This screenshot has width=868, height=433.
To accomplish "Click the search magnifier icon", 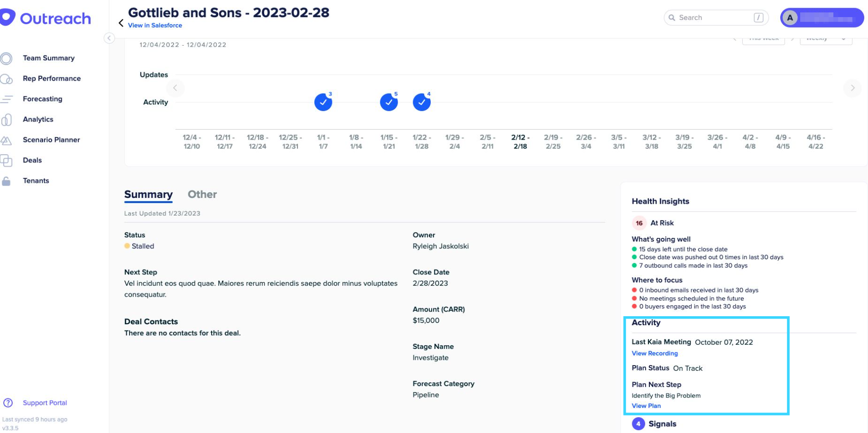I will point(672,18).
